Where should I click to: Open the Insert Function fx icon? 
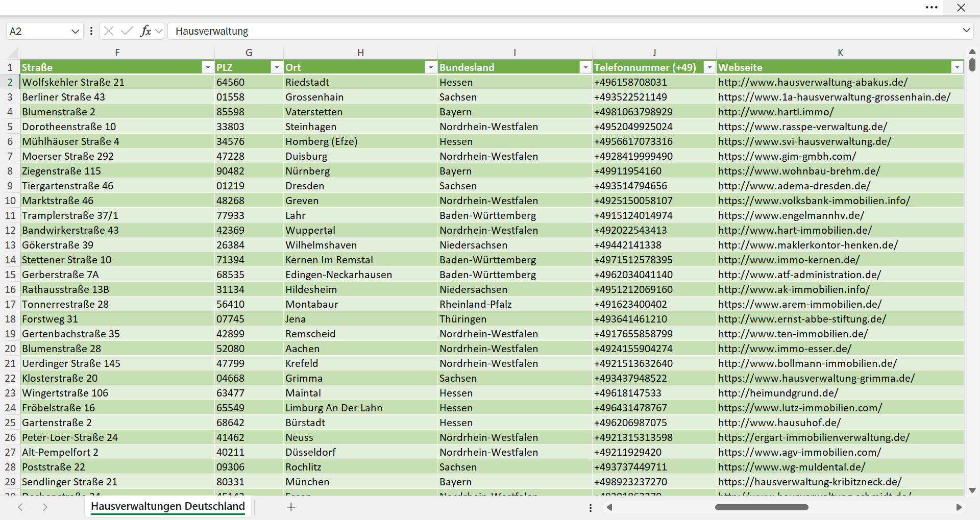tap(145, 31)
